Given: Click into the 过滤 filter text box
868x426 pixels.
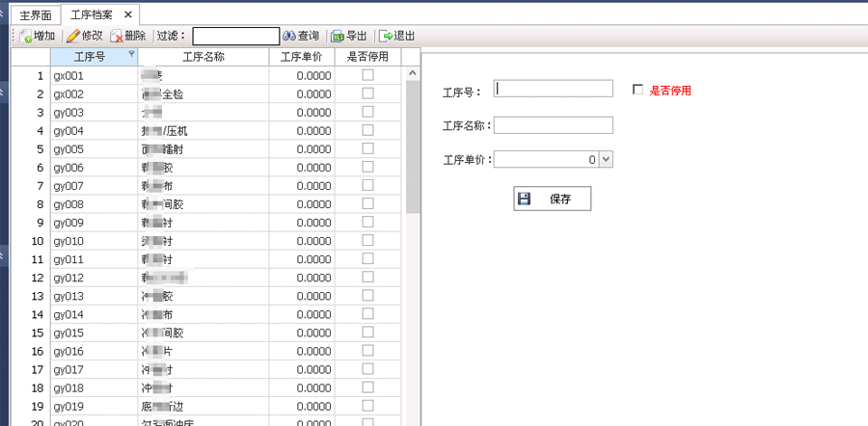Looking at the screenshot, I should tap(236, 37).
